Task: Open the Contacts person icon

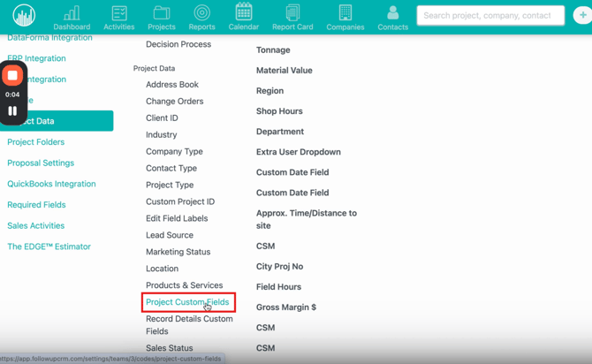Action: 392,13
